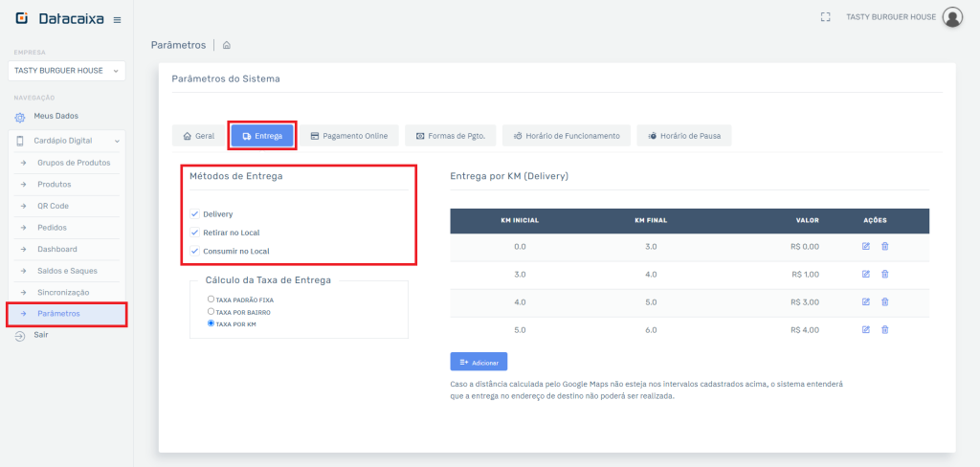The width and height of the screenshot is (980, 467).
Task: Select the Entrega tab
Action: coord(262,136)
